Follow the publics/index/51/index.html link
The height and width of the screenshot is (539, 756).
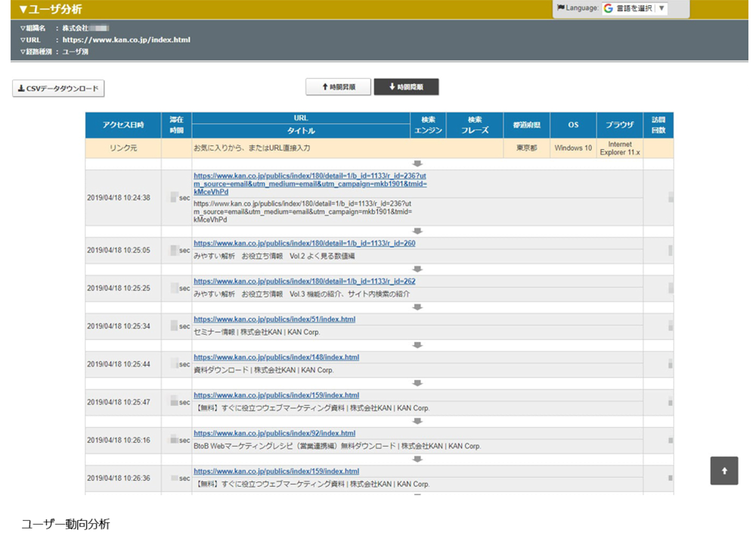(x=274, y=319)
